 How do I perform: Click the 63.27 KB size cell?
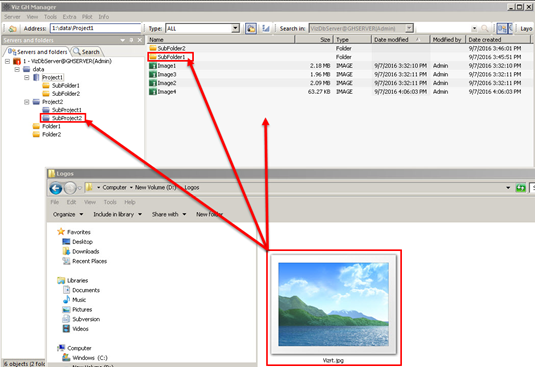pyautogui.click(x=319, y=92)
